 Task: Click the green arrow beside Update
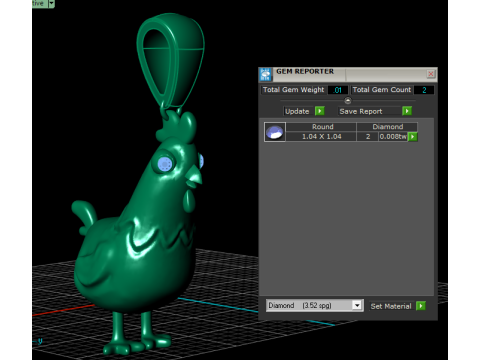pyautogui.click(x=320, y=111)
